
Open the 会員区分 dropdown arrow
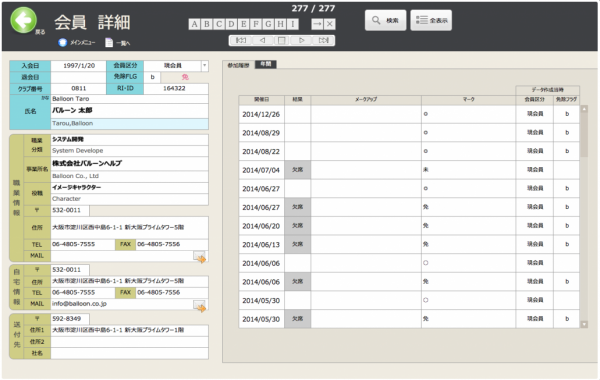click(x=205, y=66)
